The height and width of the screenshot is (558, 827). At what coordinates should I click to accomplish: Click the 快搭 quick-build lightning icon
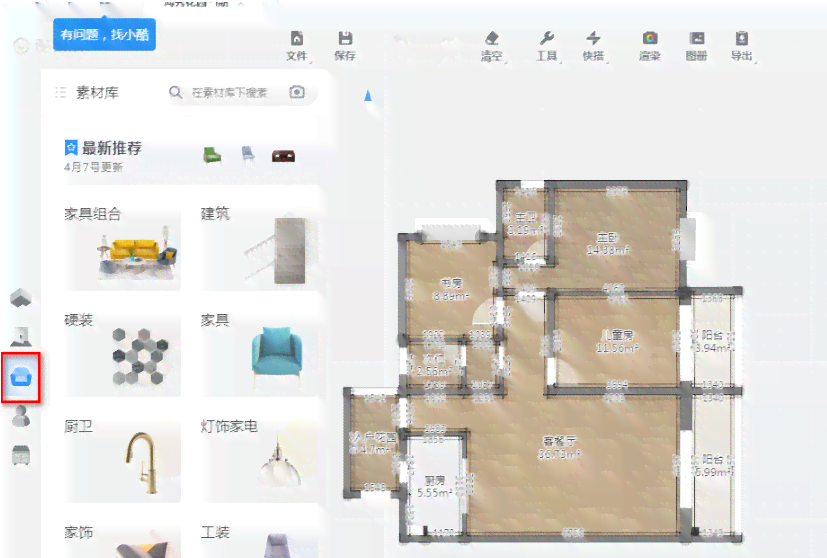pyautogui.click(x=593, y=39)
